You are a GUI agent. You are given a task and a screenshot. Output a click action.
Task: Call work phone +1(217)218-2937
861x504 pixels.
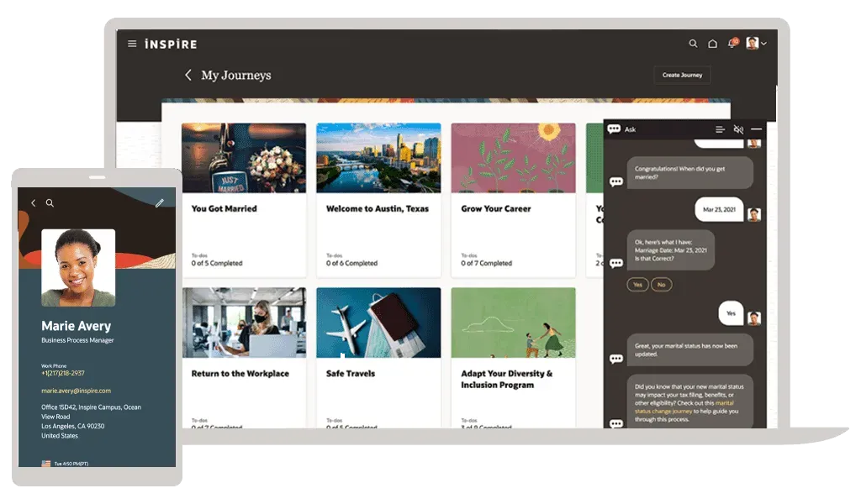click(63, 373)
